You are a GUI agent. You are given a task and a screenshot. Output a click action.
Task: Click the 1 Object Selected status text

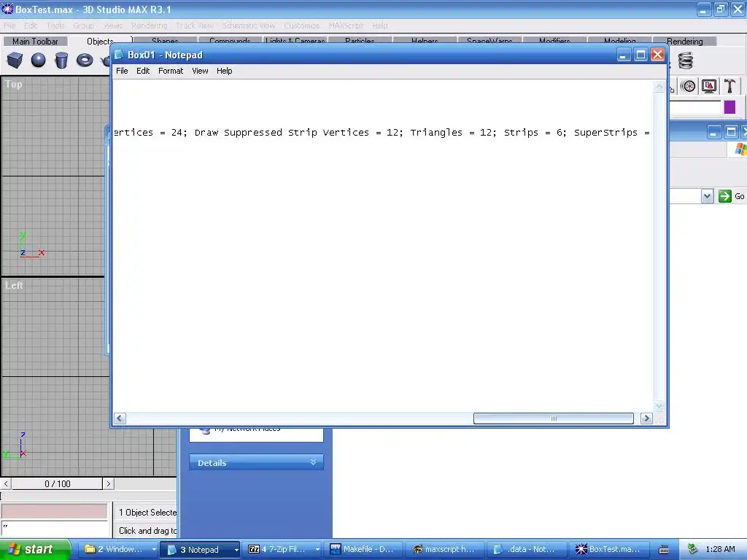tap(147, 513)
